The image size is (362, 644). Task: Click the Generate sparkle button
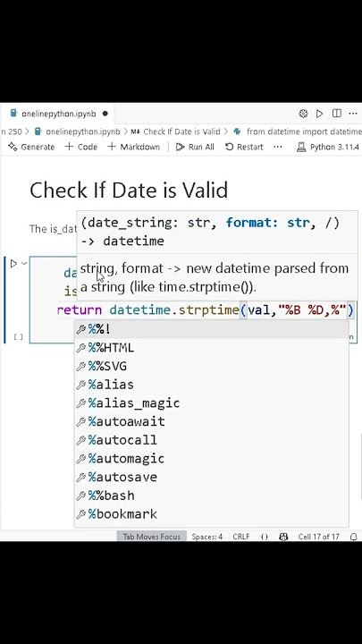click(x=31, y=147)
